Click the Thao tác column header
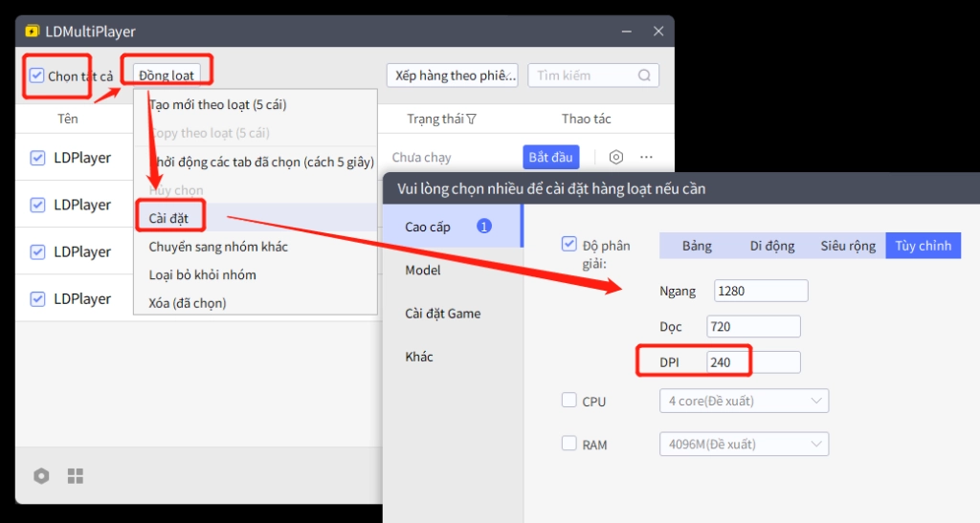 pyautogui.click(x=587, y=119)
